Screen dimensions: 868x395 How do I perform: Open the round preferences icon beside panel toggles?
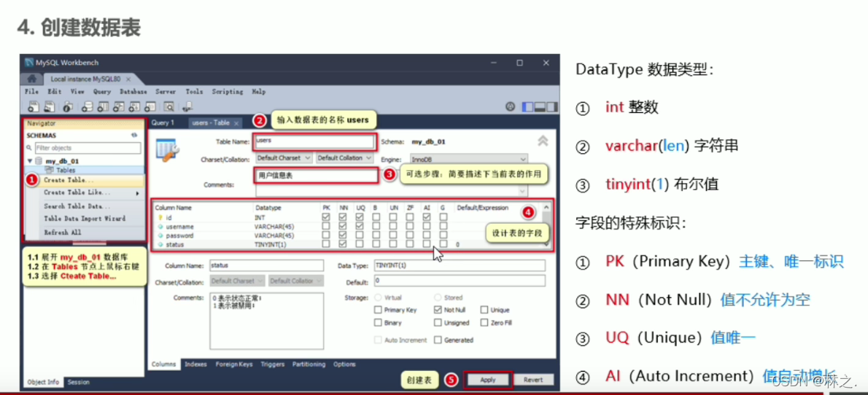511,107
